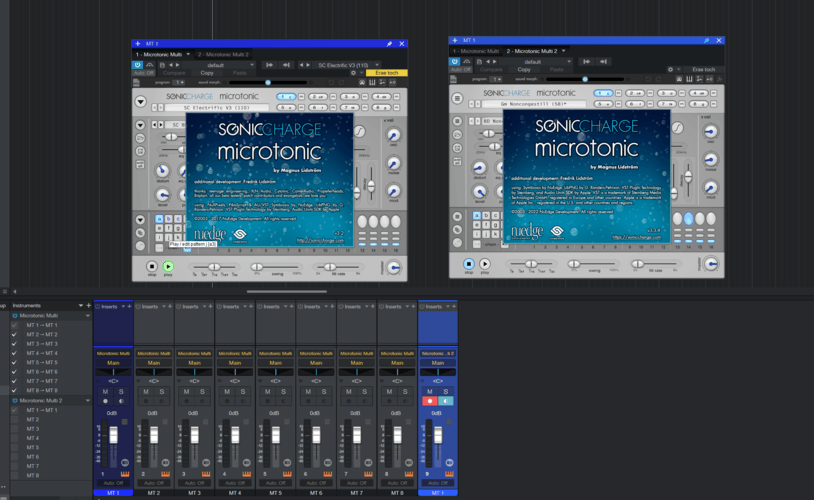814x500 pixels.
Task: Toggle monitor button on channel 9
Action: [446, 401]
